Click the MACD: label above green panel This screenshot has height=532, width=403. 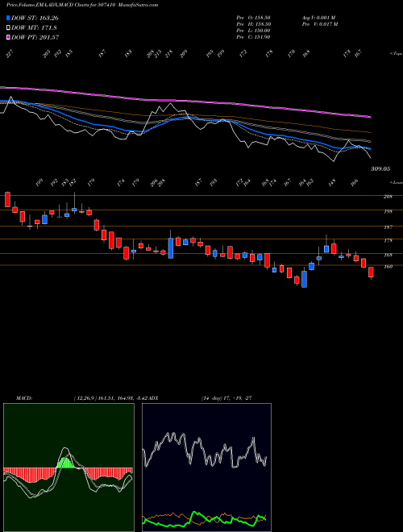click(x=24, y=398)
